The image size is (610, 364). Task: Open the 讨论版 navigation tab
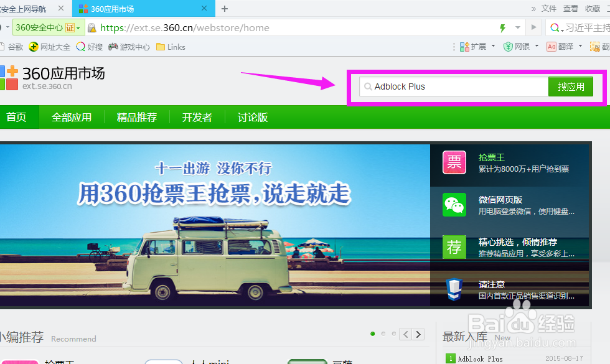253,117
